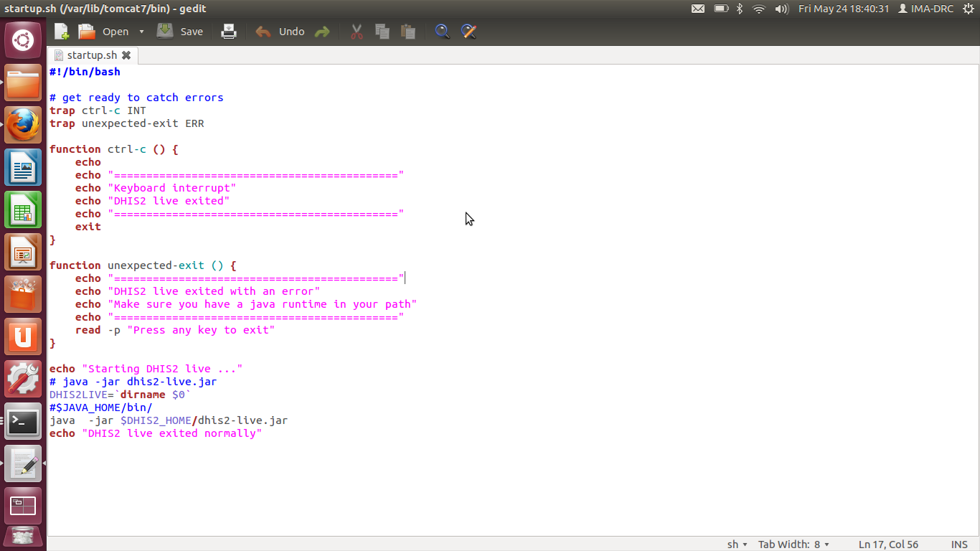Click the Undo button
Viewport: 980px width, 551px height.
click(x=281, y=32)
